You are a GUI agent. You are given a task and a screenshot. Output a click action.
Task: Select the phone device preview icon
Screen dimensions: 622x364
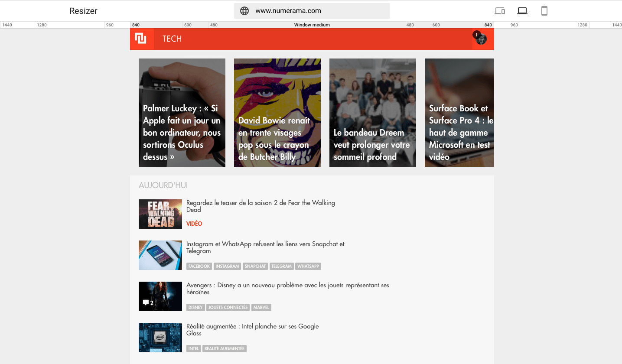(x=544, y=11)
